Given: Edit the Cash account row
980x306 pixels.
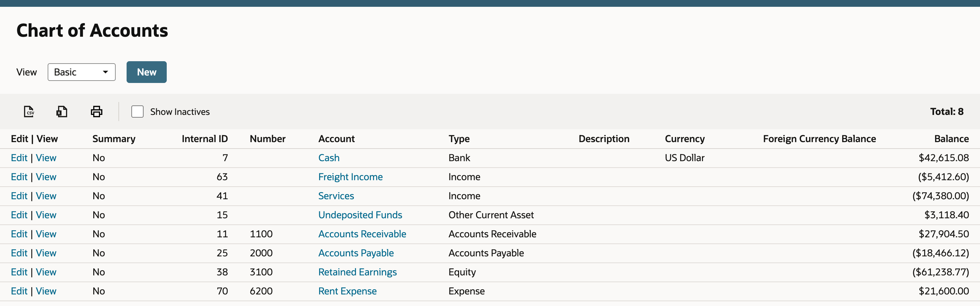Looking at the screenshot, I should [x=19, y=158].
